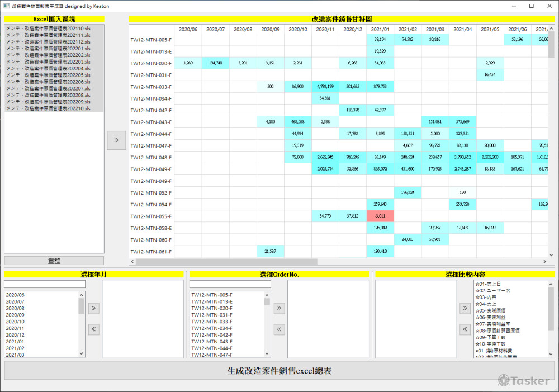Screen dimensions: 559x392
Task: Click add arrow button in 選擇比較內容 section
Action: click(x=465, y=308)
